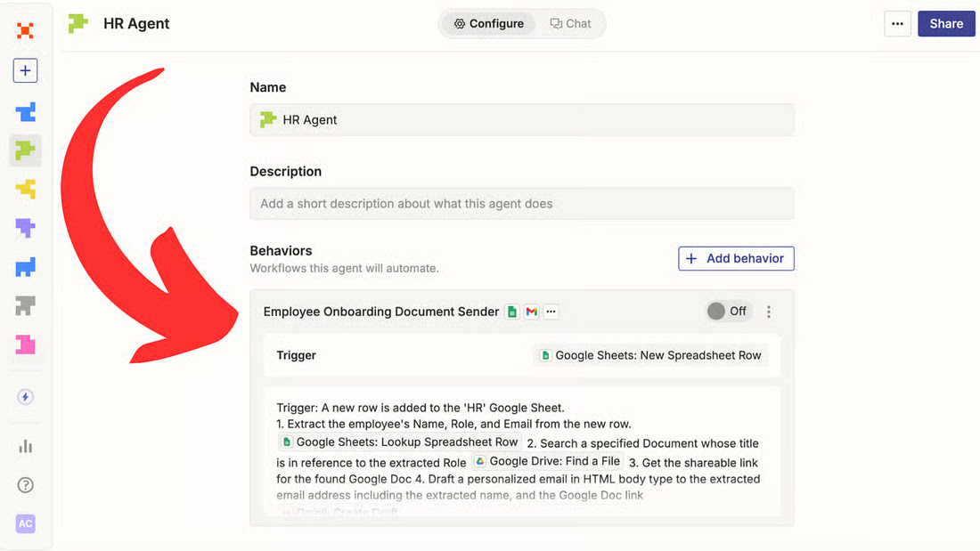Toggle the Employee Onboarding behavior on

click(x=728, y=312)
